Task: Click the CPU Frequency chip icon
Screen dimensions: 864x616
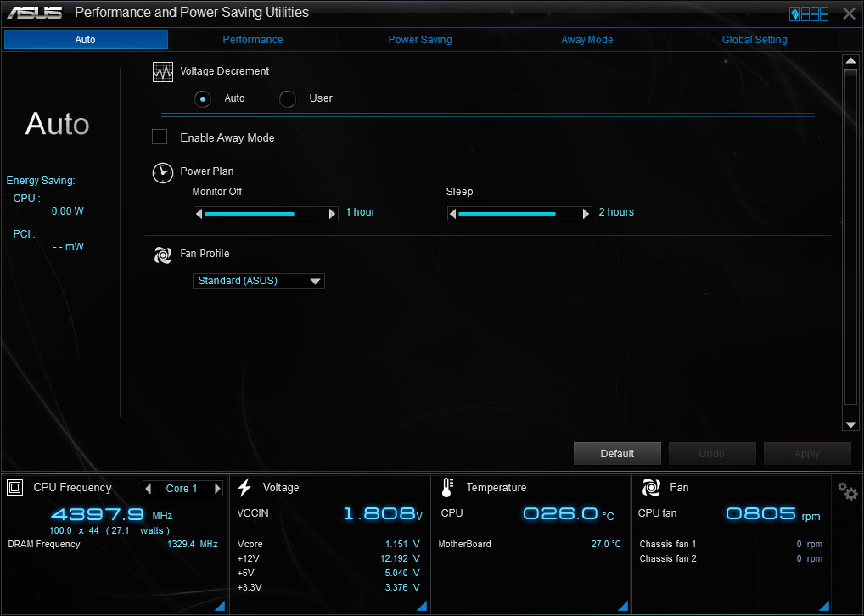Action: tap(15, 487)
